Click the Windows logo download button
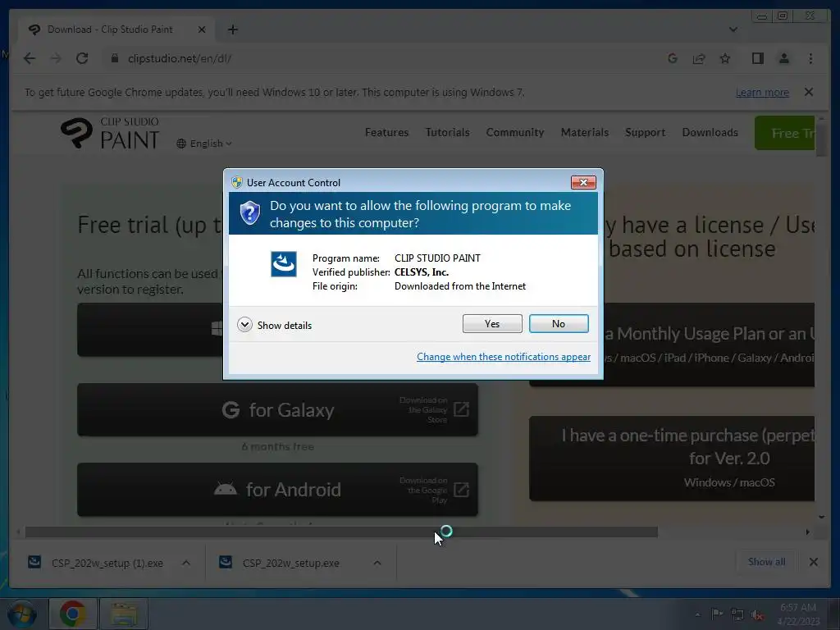 [150, 330]
